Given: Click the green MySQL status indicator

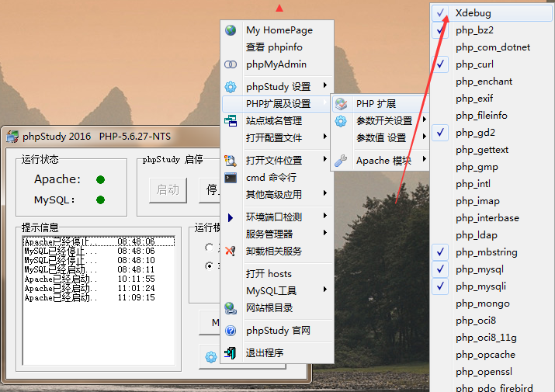Looking at the screenshot, I should [x=101, y=200].
